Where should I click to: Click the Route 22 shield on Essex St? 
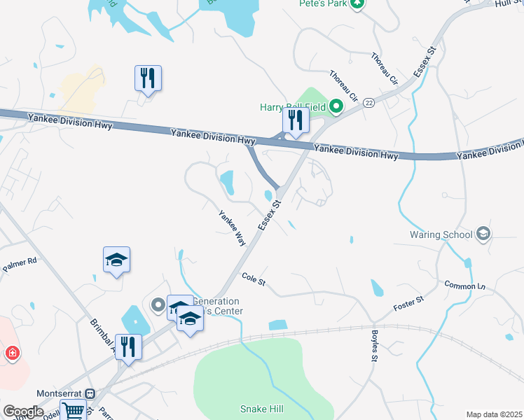click(368, 103)
